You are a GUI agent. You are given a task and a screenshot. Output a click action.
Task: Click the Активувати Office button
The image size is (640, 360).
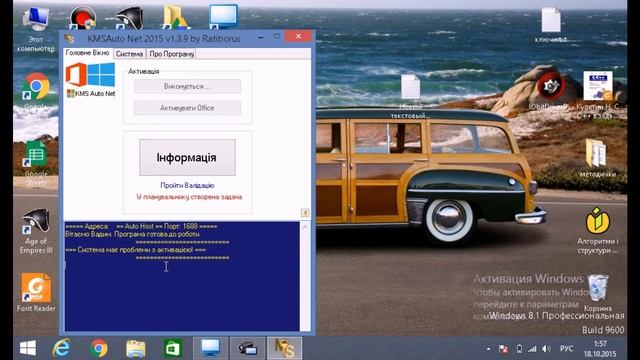pyautogui.click(x=187, y=108)
